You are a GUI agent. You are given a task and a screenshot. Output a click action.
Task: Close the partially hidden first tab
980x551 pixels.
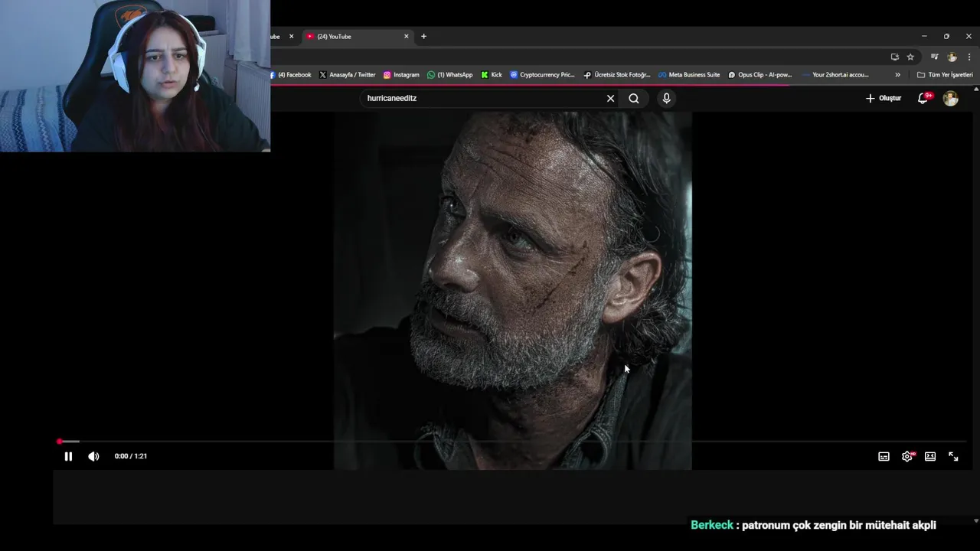[291, 36]
